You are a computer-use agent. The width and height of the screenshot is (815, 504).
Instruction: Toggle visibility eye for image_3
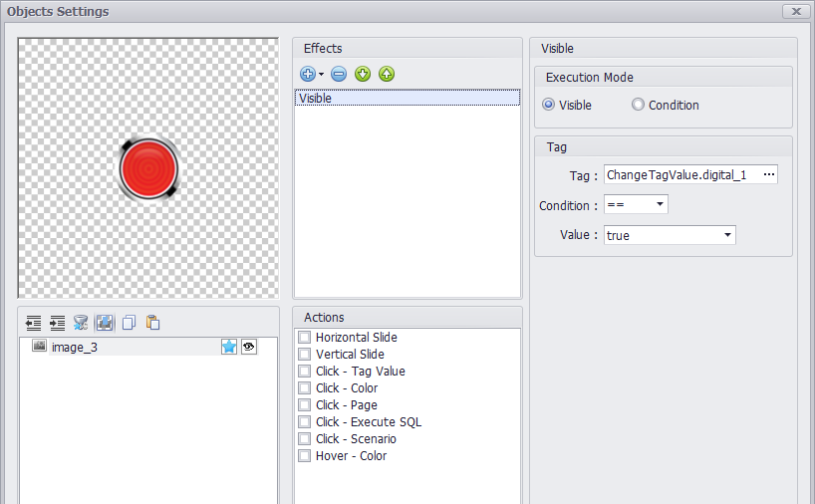click(x=249, y=347)
